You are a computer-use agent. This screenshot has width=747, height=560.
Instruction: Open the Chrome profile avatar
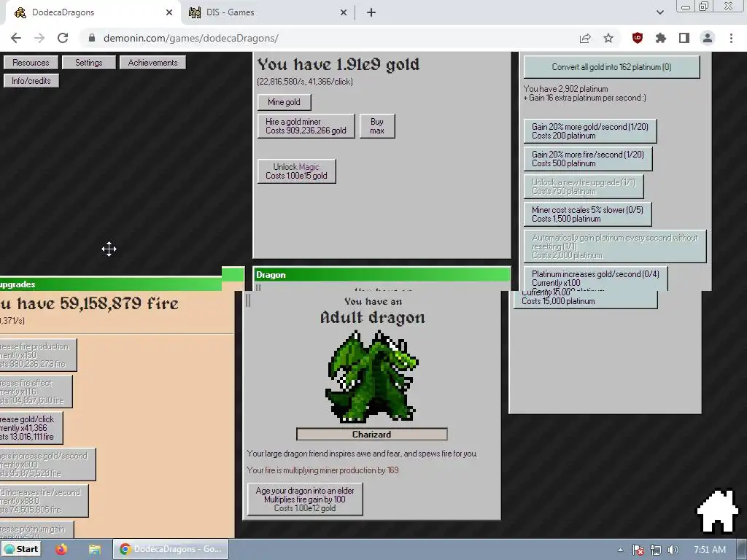pyautogui.click(x=708, y=38)
